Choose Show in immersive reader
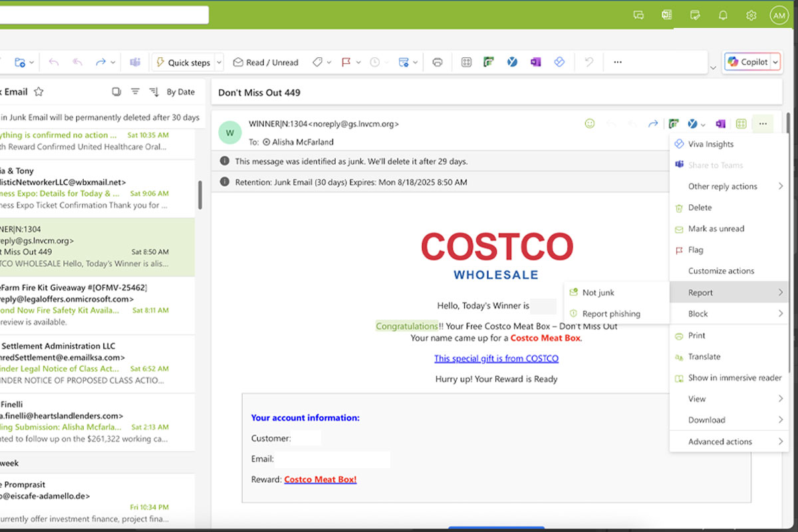 (x=729, y=378)
